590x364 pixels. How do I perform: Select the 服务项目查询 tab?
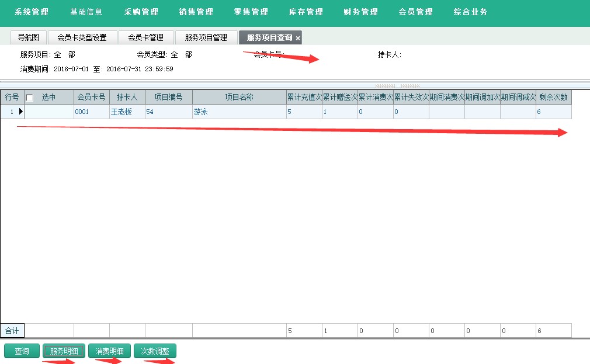pos(269,37)
